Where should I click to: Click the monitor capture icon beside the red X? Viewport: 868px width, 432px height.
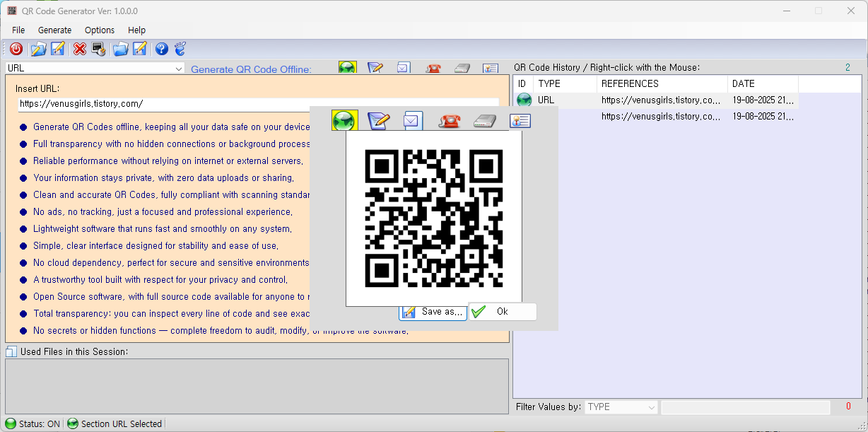(99, 49)
